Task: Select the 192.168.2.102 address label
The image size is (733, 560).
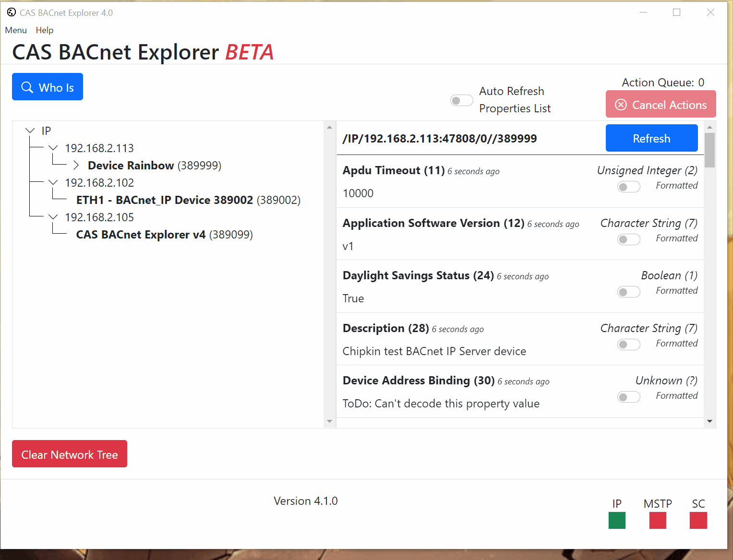Action: coord(99,183)
